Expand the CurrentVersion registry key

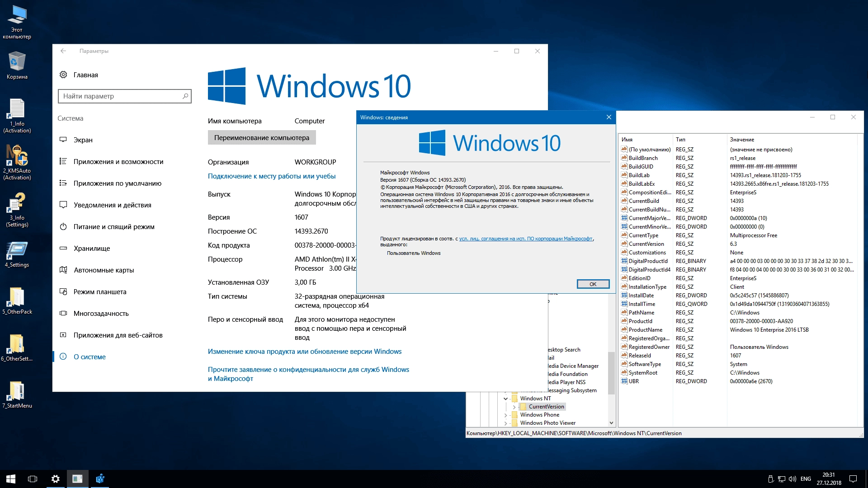(514, 407)
